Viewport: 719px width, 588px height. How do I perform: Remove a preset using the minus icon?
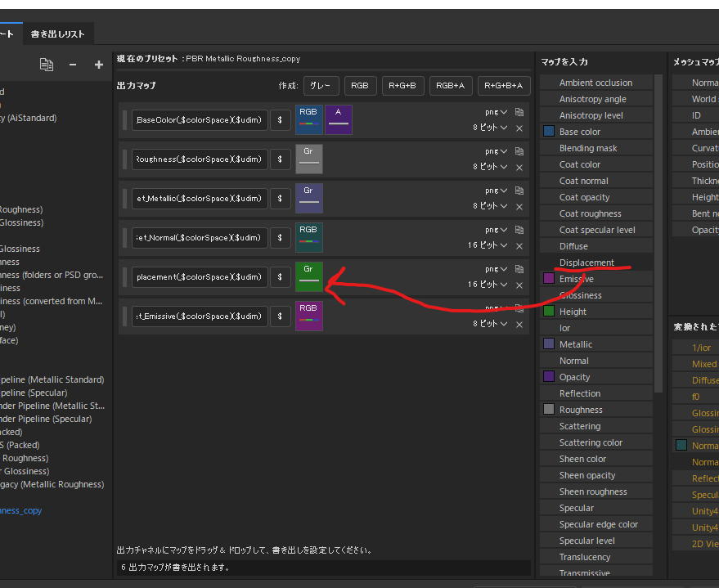point(72,64)
